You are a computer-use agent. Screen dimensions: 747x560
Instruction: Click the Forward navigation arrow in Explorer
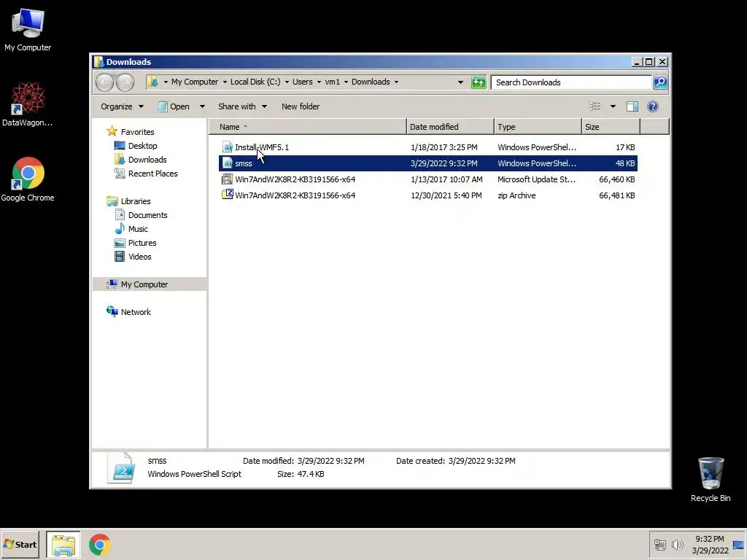[x=125, y=82]
